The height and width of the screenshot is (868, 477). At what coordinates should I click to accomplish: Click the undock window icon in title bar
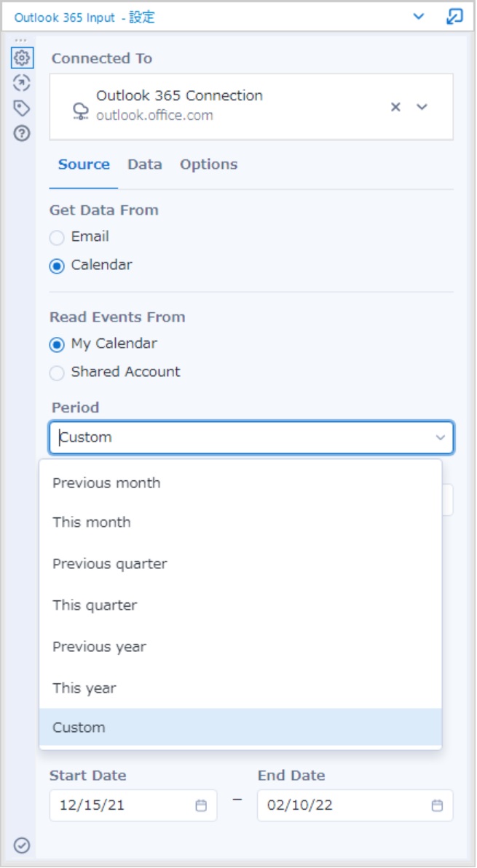click(x=454, y=17)
